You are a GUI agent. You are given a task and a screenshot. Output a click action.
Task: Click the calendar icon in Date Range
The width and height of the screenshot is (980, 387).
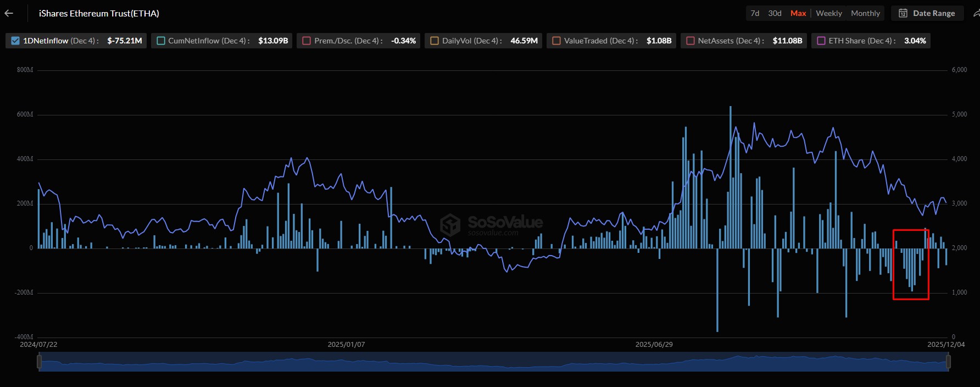point(903,13)
